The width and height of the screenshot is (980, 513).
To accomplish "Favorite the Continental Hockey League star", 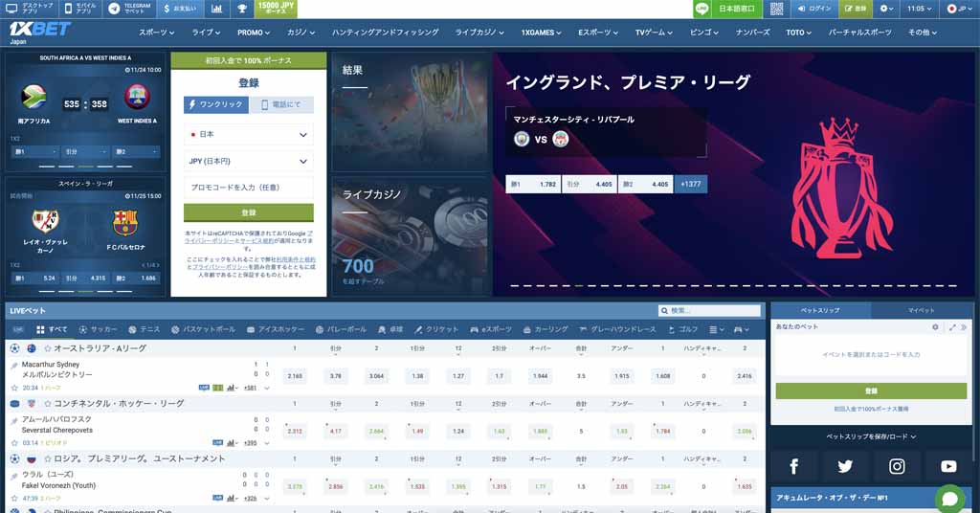I will coord(48,404).
